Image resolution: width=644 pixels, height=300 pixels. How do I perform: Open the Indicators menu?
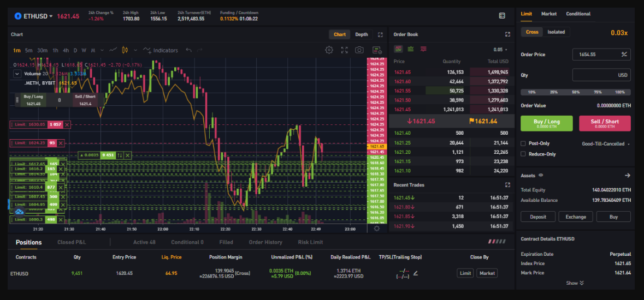161,50
